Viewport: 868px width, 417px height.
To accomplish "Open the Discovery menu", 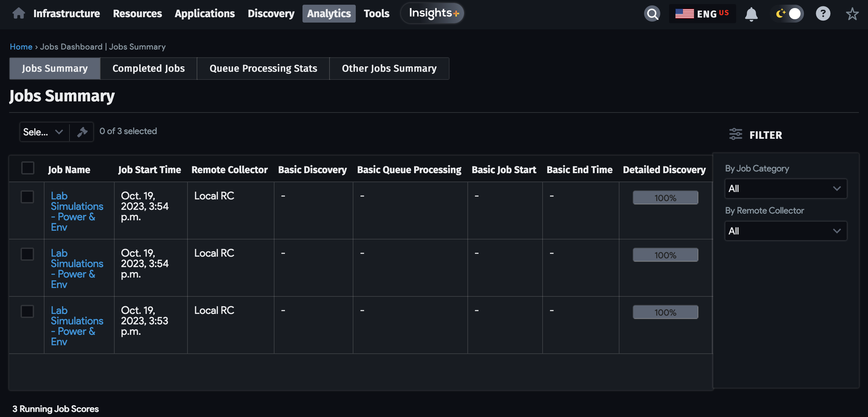I will tap(271, 13).
